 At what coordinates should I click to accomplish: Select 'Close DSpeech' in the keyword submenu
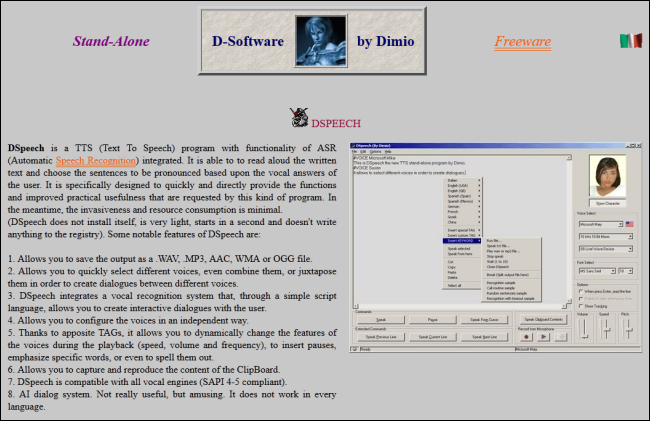point(512,267)
